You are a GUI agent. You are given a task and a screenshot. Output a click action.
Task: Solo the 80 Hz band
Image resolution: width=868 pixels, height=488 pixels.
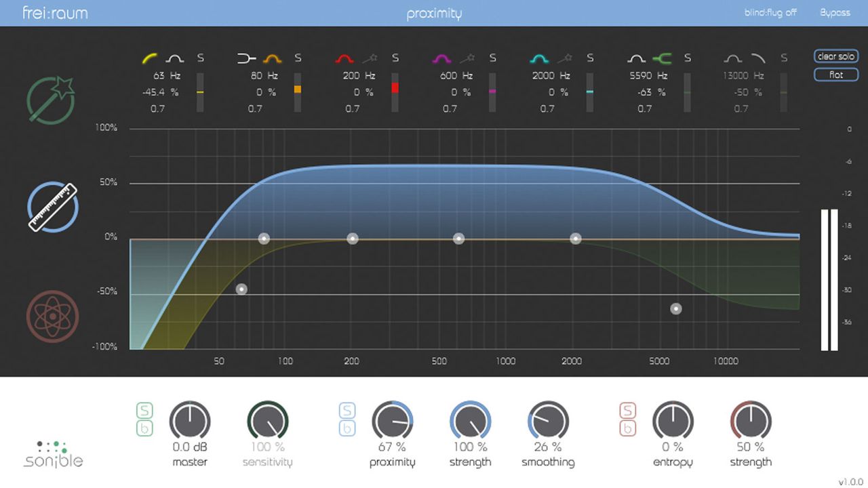click(298, 58)
